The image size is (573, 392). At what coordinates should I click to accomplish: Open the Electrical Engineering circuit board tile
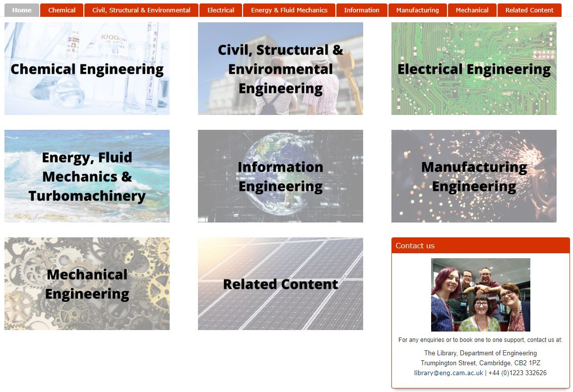pyautogui.click(x=474, y=68)
